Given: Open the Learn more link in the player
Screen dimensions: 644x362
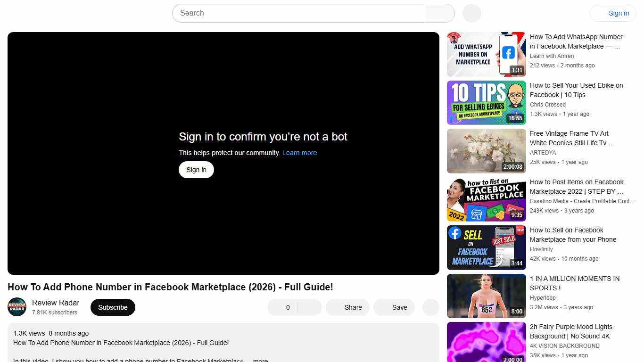Looking at the screenshot, I should click(x=299, y=153).
